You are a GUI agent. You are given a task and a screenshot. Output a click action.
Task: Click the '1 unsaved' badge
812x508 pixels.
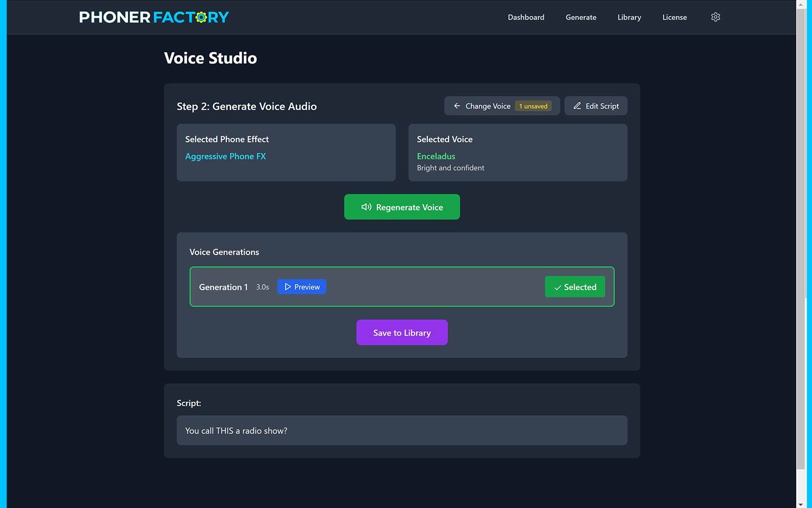[x=533, y=106]
